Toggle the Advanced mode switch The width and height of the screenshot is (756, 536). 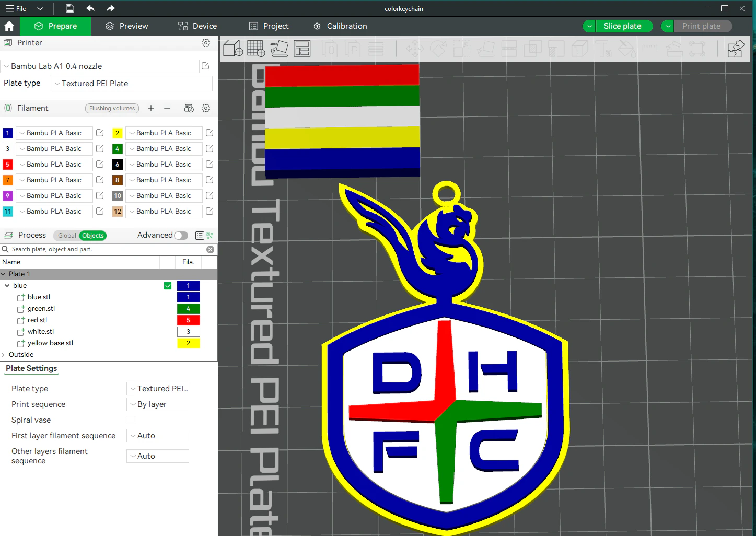point(181,236)
